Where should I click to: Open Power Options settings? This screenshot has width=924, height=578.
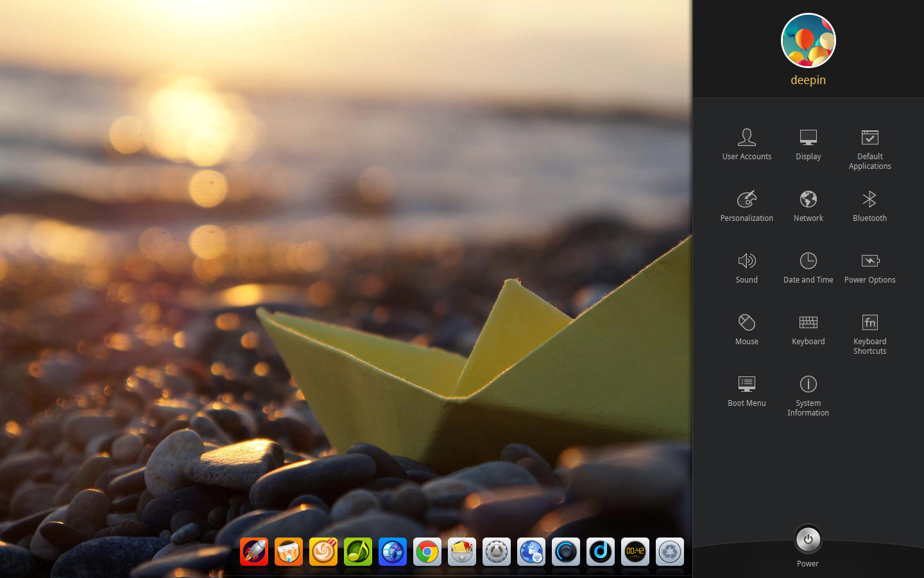(x=869, y=268)
